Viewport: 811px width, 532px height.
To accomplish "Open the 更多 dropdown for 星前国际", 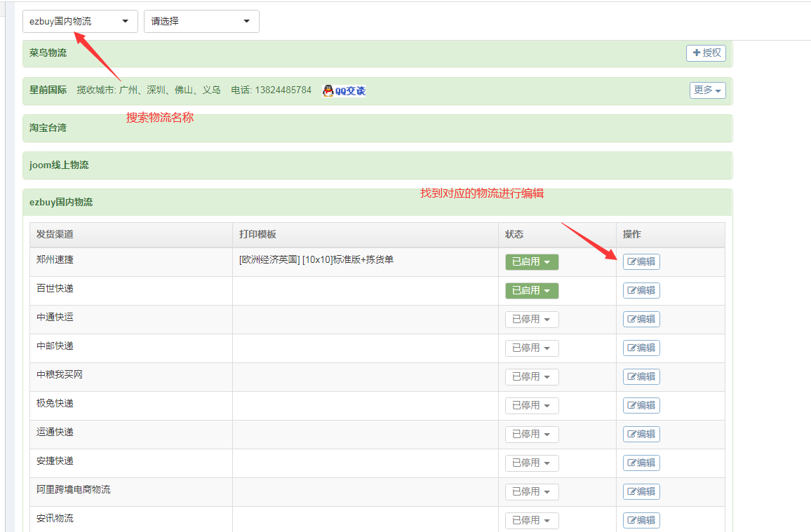I will click(x=707, y=90).
